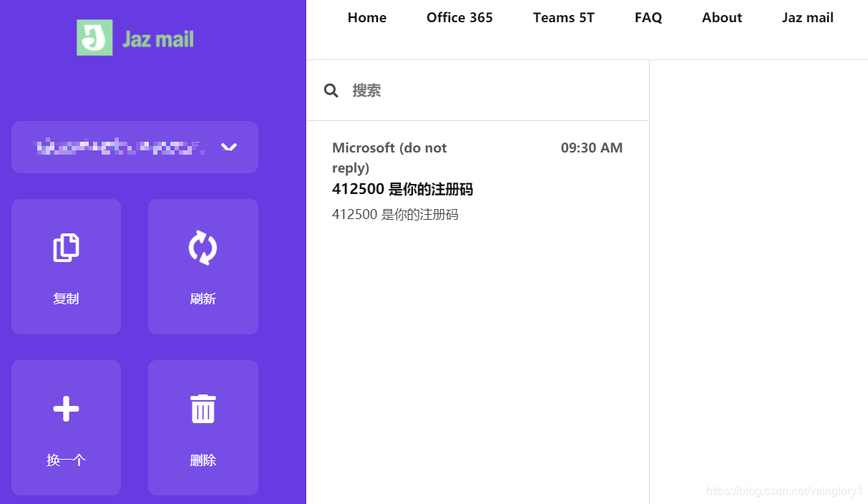Click the 刷新 button label
Image resolution: width=868 pixels, height=504 pixels.
coord(203,299)
